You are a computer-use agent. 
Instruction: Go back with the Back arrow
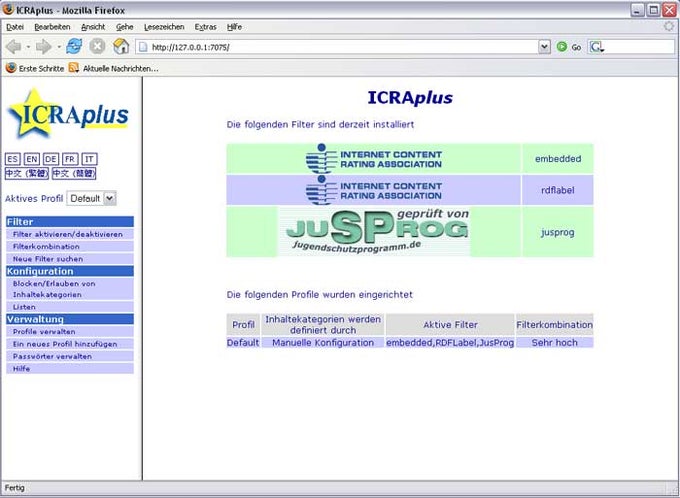(x=13, y=46)
